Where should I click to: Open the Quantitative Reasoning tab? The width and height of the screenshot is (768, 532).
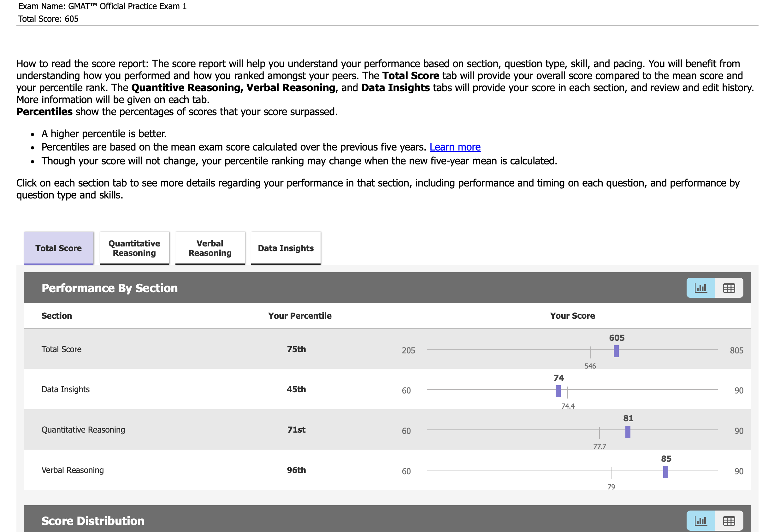134,248
